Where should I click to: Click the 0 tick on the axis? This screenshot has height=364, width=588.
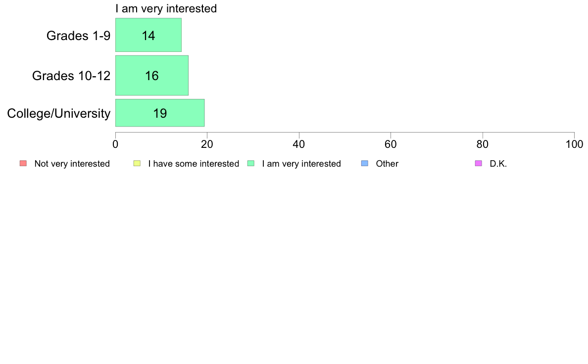coord(115,144)
